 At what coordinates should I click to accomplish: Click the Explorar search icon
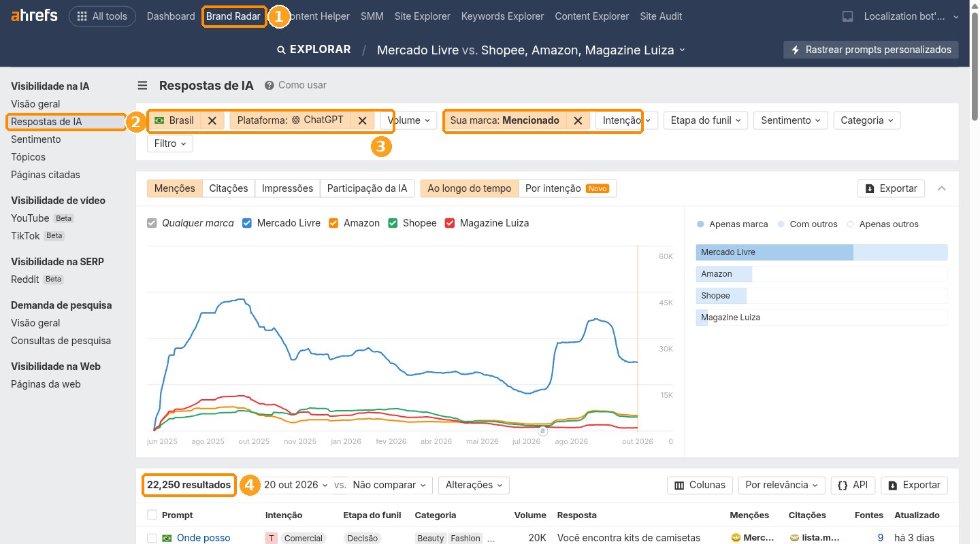pos(281,50)
